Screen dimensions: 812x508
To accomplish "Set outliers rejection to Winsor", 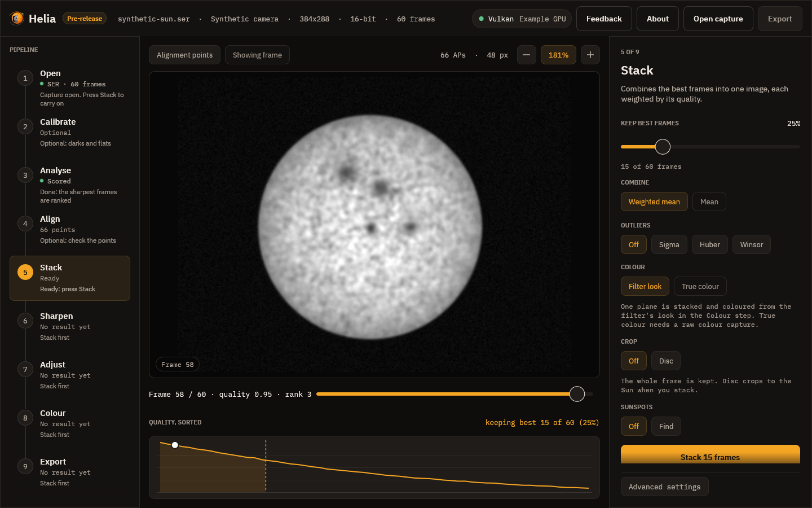I will click(751, 244).
